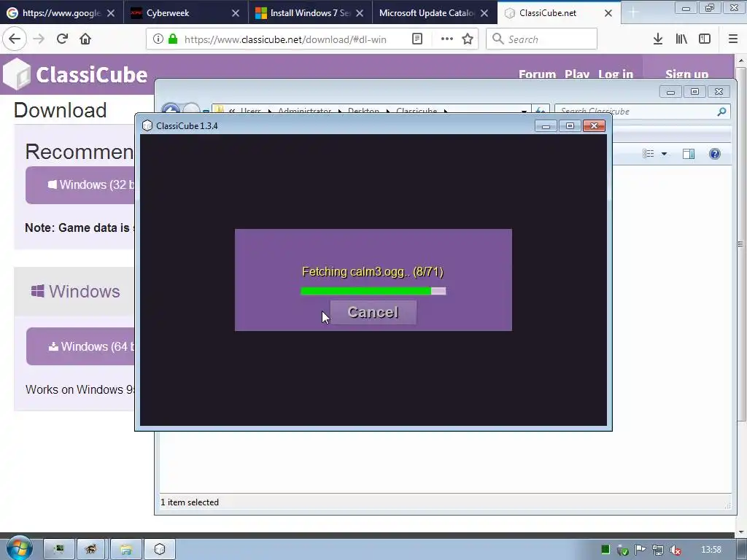
Task: Click the green padlock security icon
Action: [x=172, y=39]
